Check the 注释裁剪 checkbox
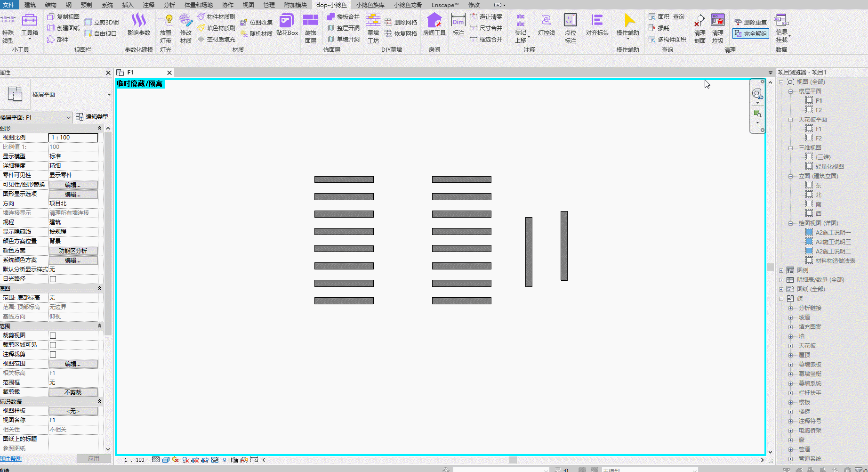Viewport: 868px width, 472px height. coord(53,354)
